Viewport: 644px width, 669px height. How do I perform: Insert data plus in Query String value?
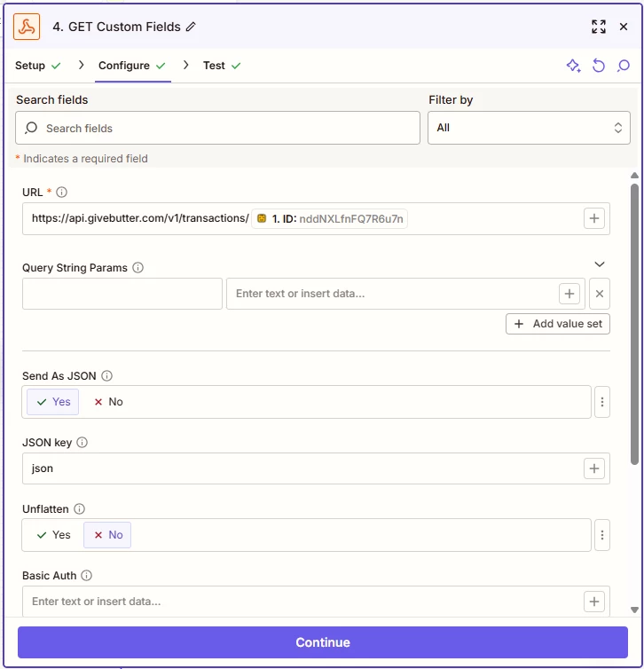569,294
